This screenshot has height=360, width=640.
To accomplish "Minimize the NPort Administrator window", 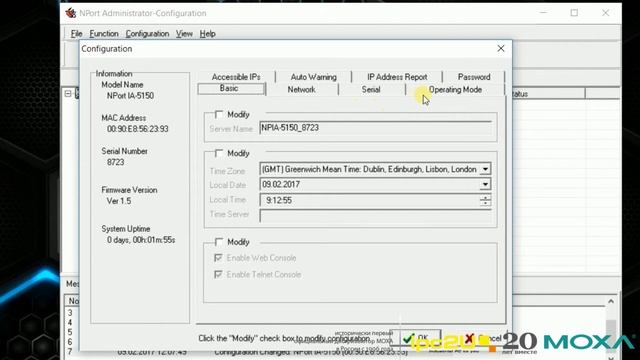I will click(543, 13).
